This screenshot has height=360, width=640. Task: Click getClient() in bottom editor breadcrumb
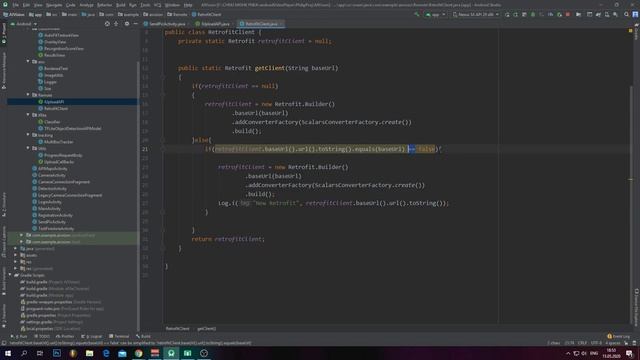tap(207, 329)
